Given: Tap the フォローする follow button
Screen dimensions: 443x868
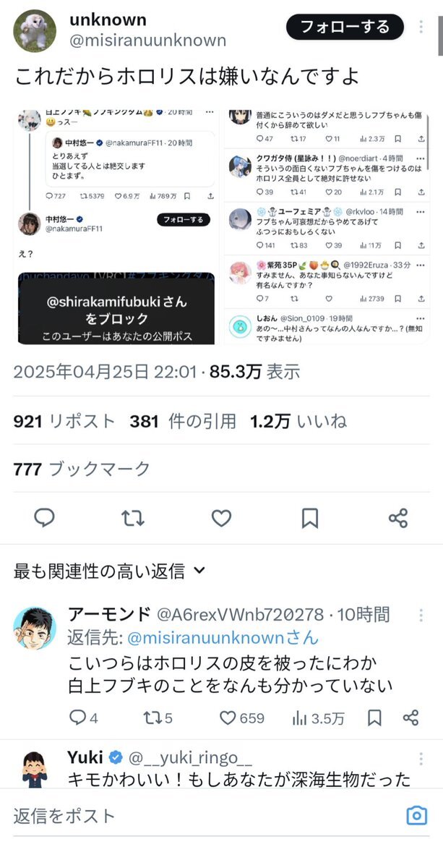Looking at the screenshot, I should (x=344, y=27).
